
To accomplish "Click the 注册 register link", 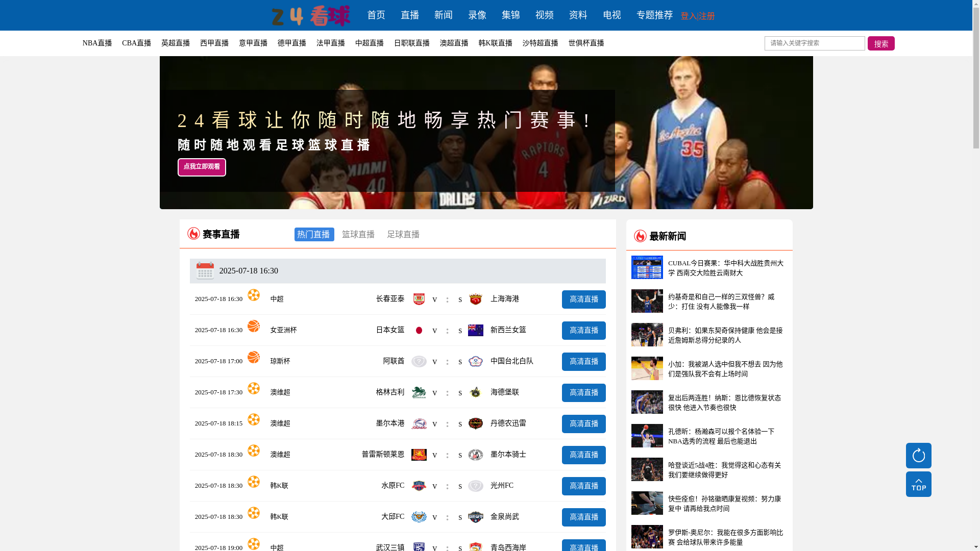I will pyautogui.click(x=707, y=16).
